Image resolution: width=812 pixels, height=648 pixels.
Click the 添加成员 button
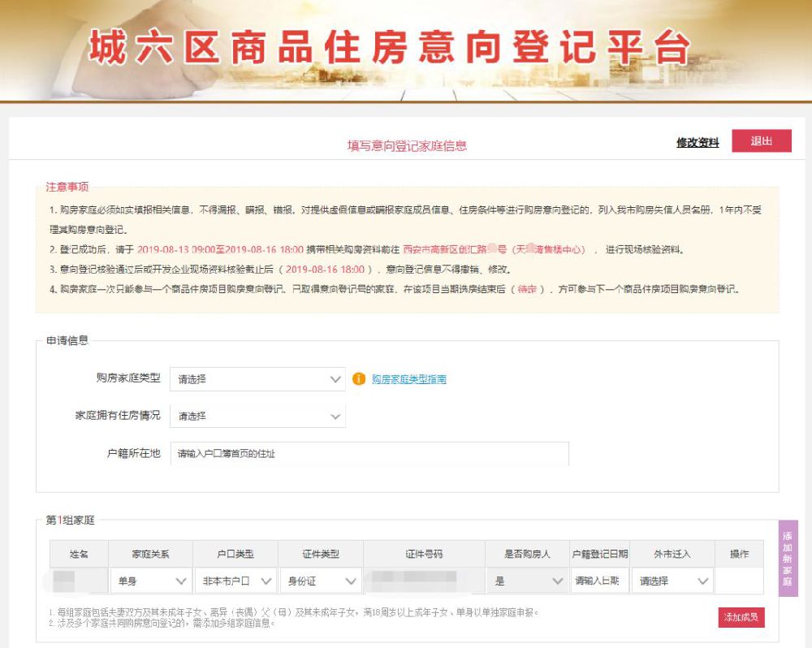point(741,617)
